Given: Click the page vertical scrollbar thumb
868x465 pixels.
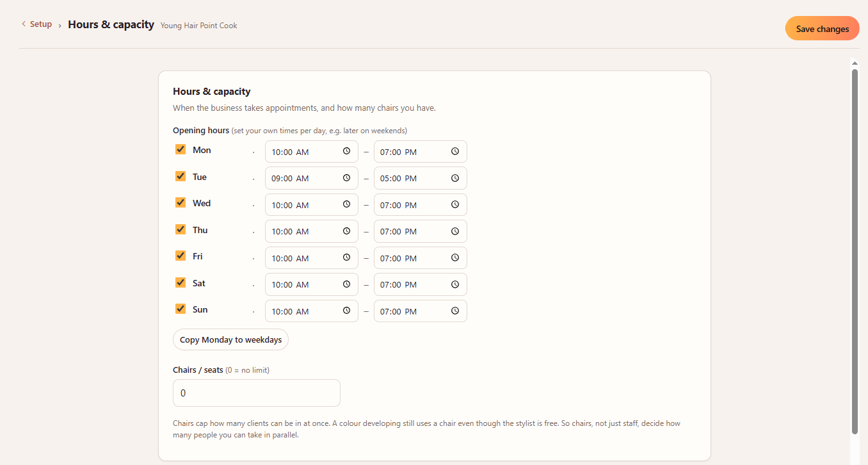Looking at the screenshot, I should pyautogui.click(x=855, y=252).
